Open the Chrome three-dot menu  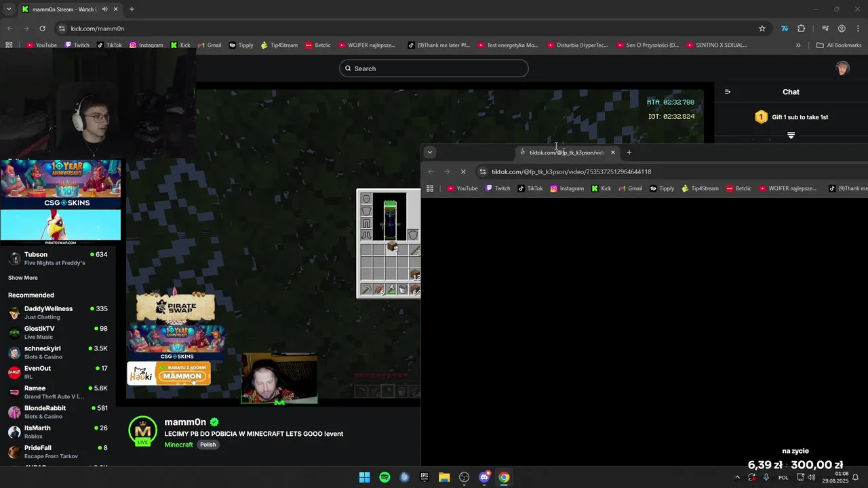(x=858, y=28)
